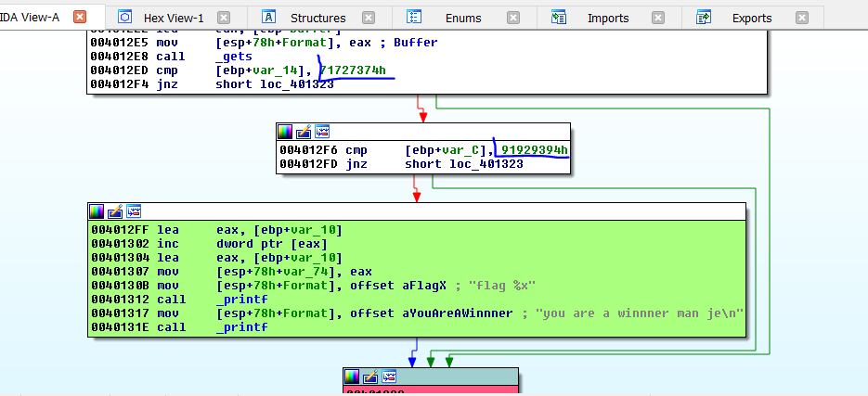Image resolution: width=868 pixels, height=396 pixels.
Task: Click group nodes icon on green printf block
Action: pyautogui.click(x=134, y=211)
